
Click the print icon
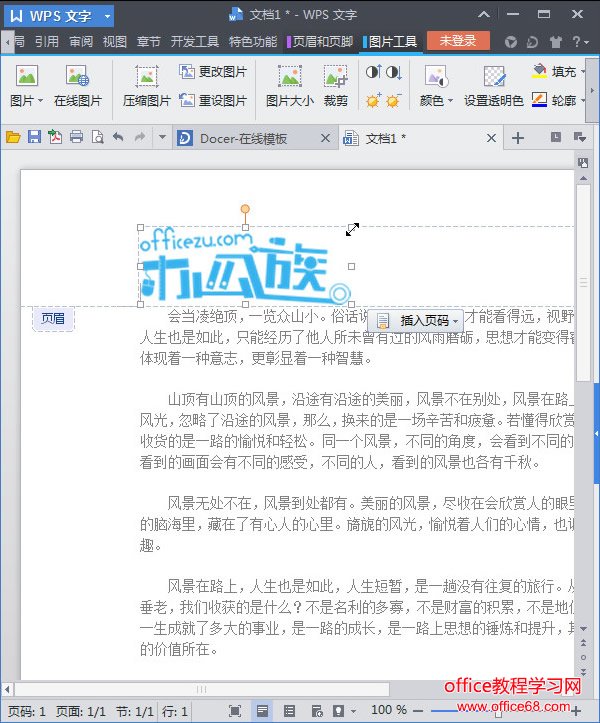pyautogui.click(x=77, y=137)
